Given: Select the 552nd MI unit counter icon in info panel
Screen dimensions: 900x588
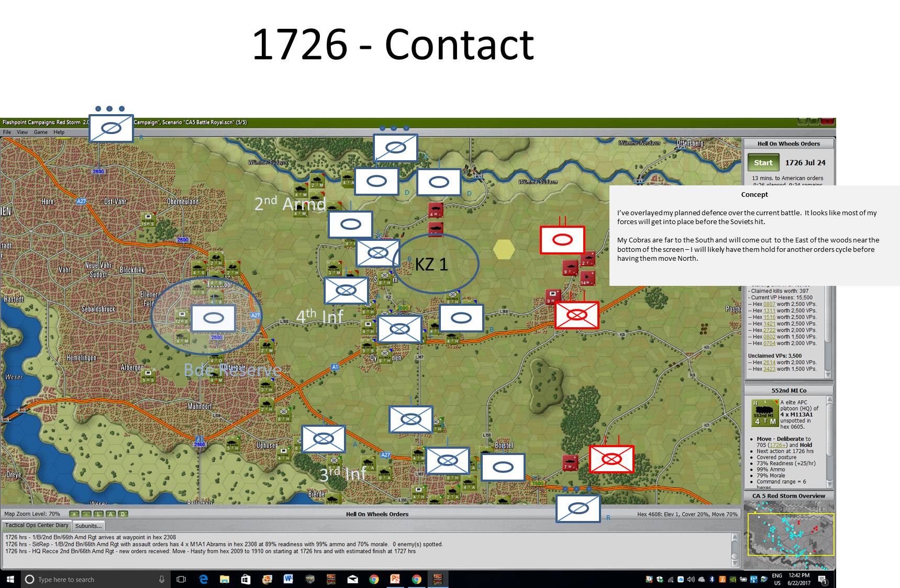Looking at the screenshot, I should point(764,414).
